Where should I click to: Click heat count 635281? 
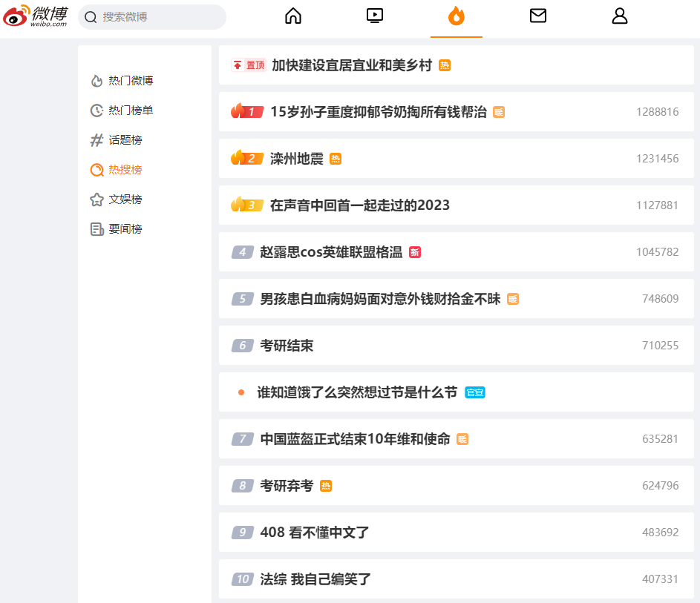pyautogui.click(x=660, y=439)
